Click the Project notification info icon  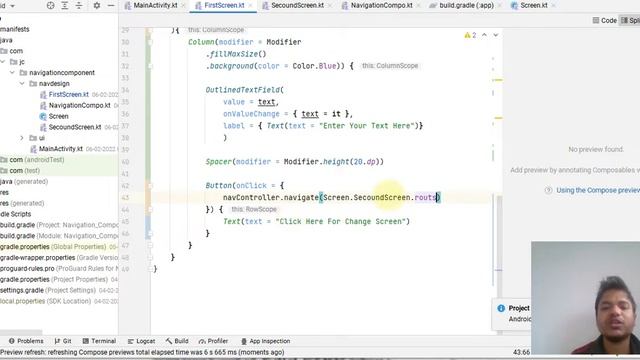click(501, 308)
